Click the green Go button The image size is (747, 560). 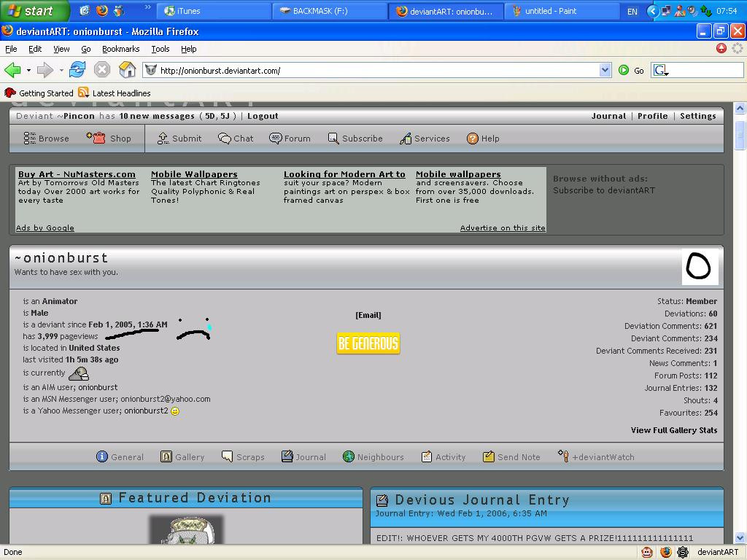coord(631,71)
